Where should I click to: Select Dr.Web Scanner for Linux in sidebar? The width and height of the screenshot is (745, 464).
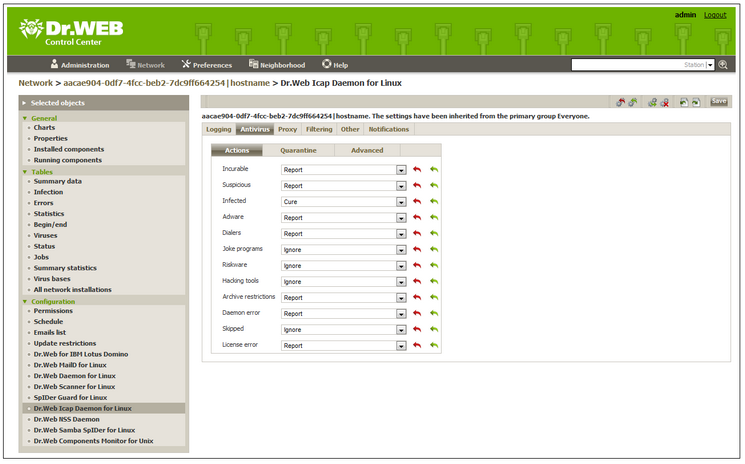[74, 386]
